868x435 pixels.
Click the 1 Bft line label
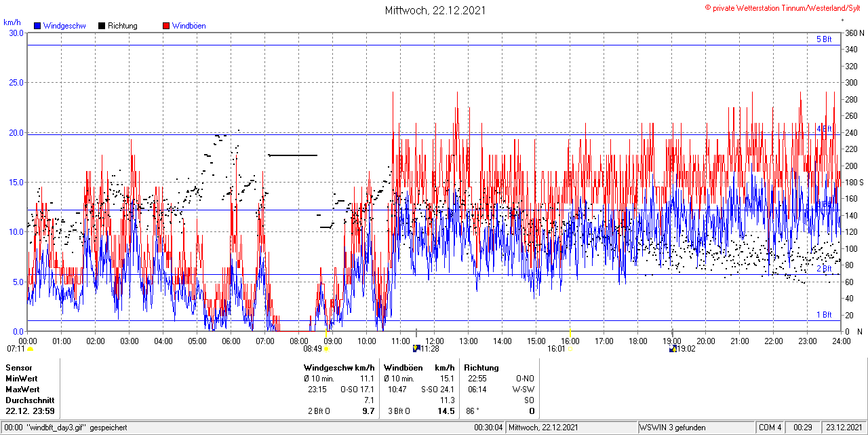click(x=823, y=314)
